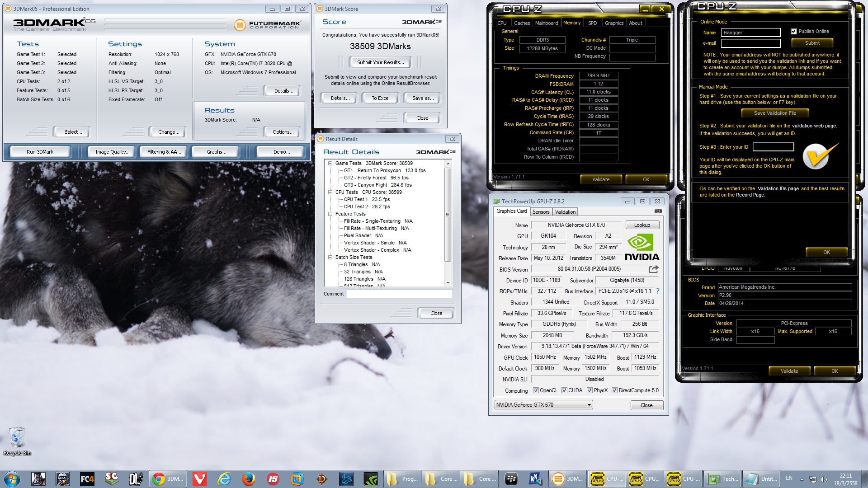Click the BIOS version share icon
The height and width of the screenshot is (488, 868).
click(654, 269)
